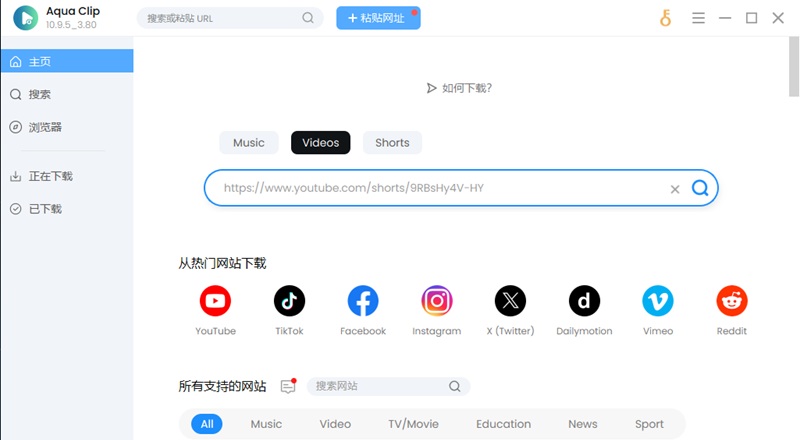The width and height of the screenshot is (800, 440).
Task: Clear the YouTube URL with the X icon
Action: 674,189
